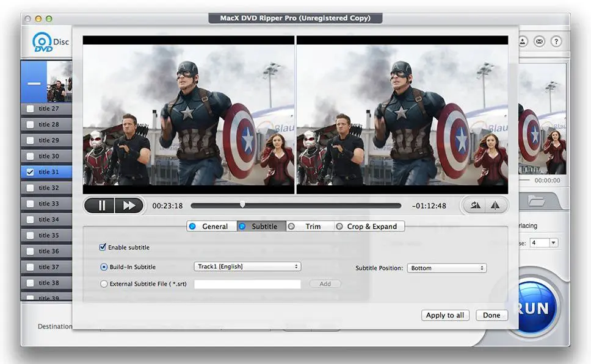Open the Subtitle Position dropdown

pyautogui.click(x=447, y=267)
